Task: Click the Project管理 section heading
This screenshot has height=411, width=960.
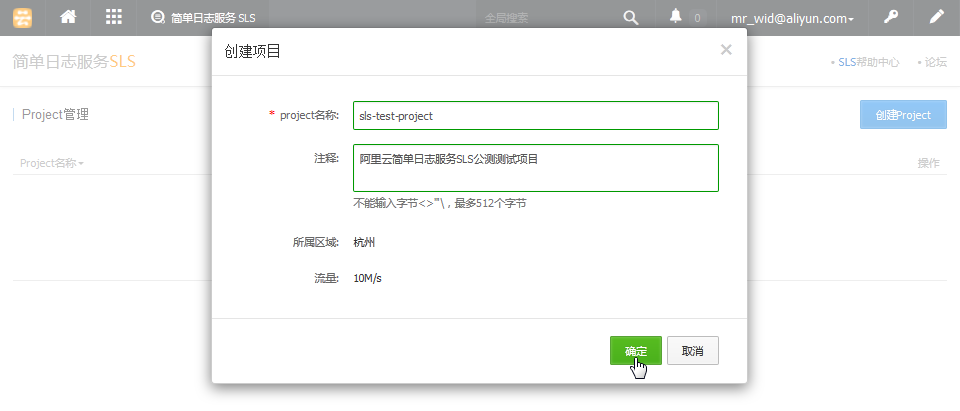Action: pyautogui.click(x=55, y=115)
